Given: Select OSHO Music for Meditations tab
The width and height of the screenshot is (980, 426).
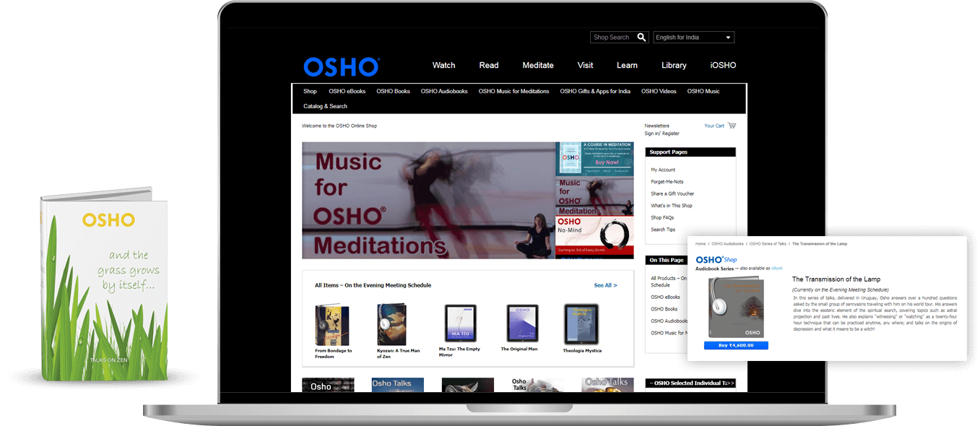Looking at the screenshot, I should 513,91.
